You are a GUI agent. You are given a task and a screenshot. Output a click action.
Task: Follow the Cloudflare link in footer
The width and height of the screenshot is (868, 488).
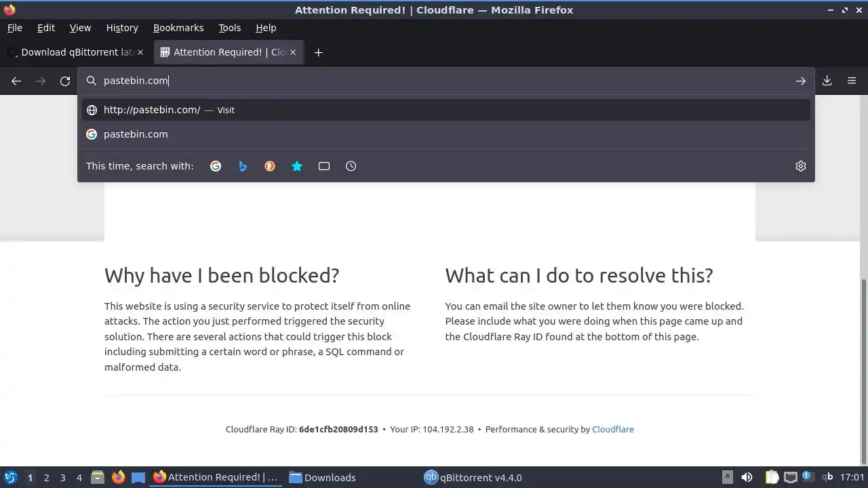[613, 429]
